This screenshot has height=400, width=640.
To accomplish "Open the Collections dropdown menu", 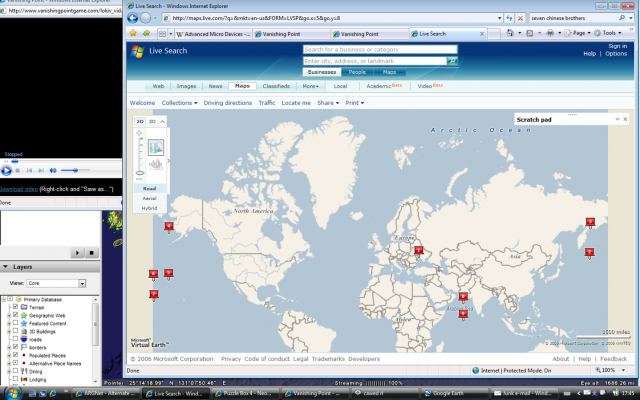I will (x=179, y=103).
